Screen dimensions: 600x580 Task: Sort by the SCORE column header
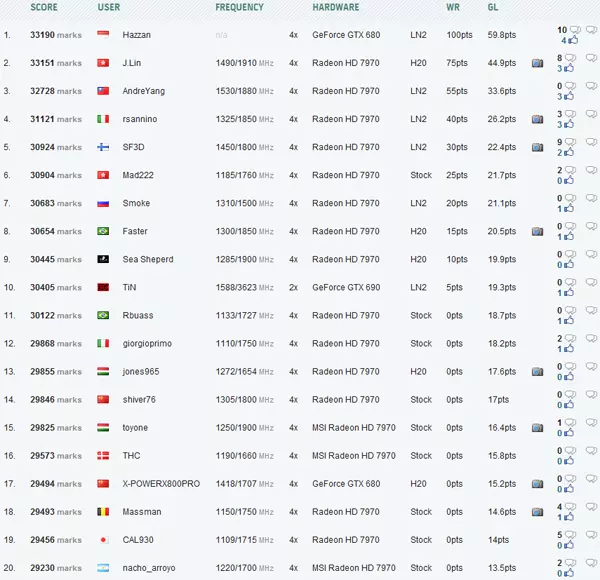coord(44,8)
